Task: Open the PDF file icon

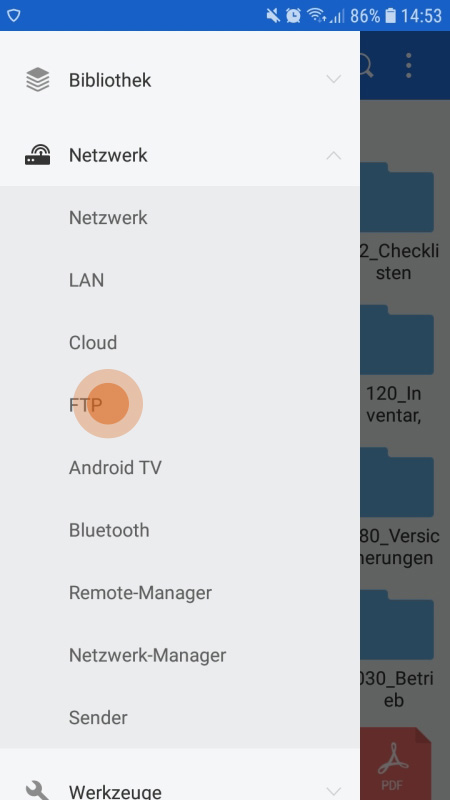Action: click(x=396, y=764)
